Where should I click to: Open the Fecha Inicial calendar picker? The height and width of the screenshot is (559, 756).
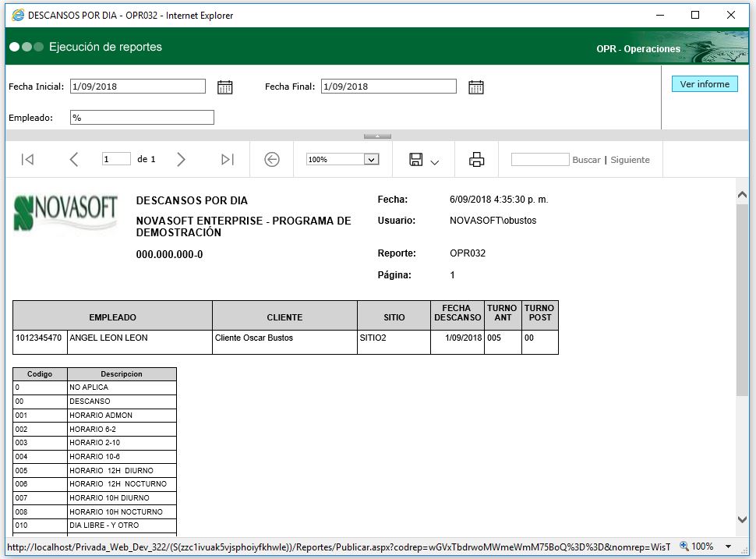225,87
